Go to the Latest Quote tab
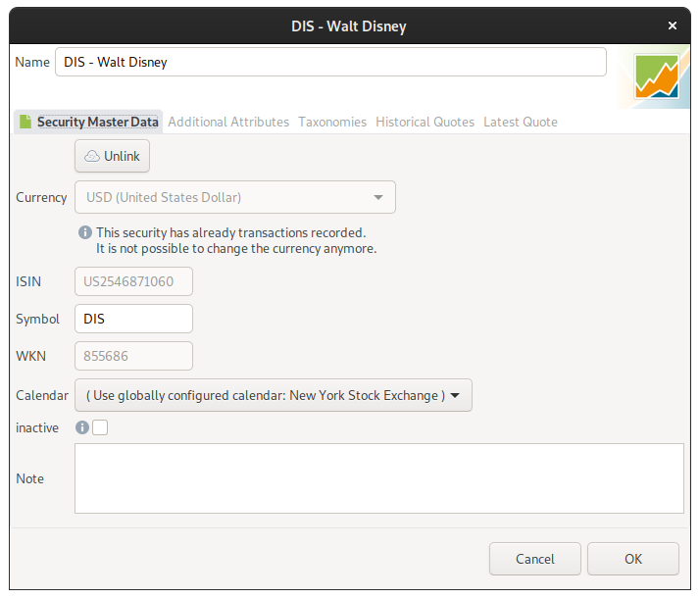This screenshot has width=700, height=599. coord(521,122)
